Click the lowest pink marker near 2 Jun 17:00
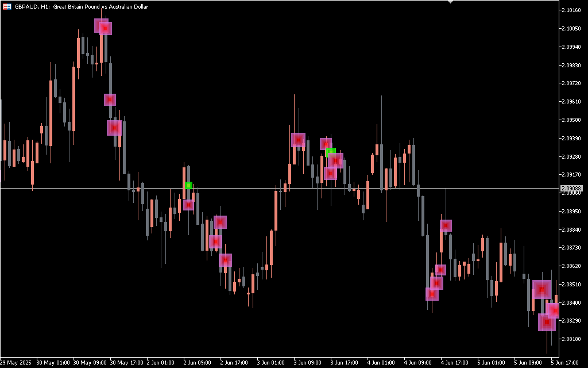 coord(225,260)
